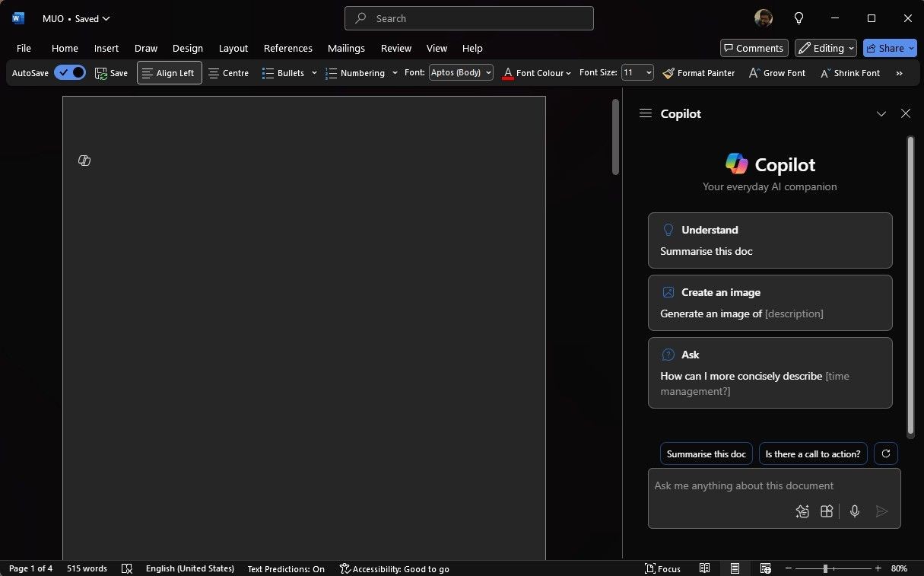Open the Copilot pane hamburger menu
The image size is (924, 576).
click(x=646, y=113)
